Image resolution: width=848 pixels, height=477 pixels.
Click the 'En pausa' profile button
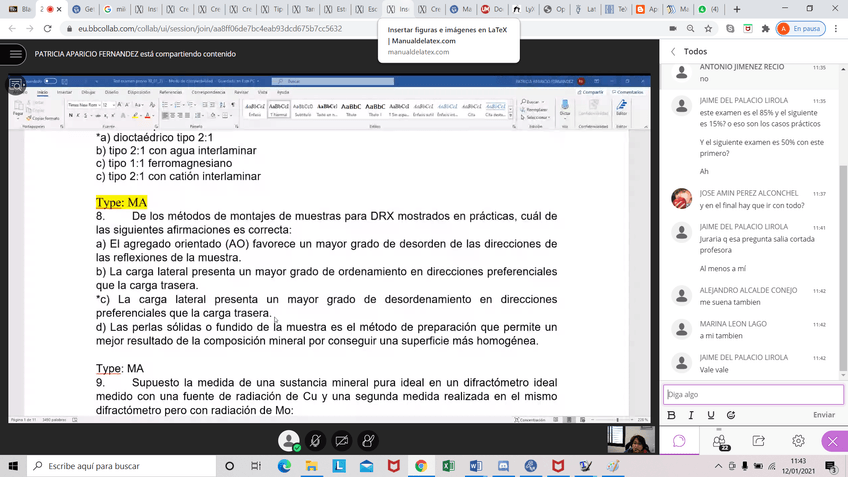click(801, 29)
